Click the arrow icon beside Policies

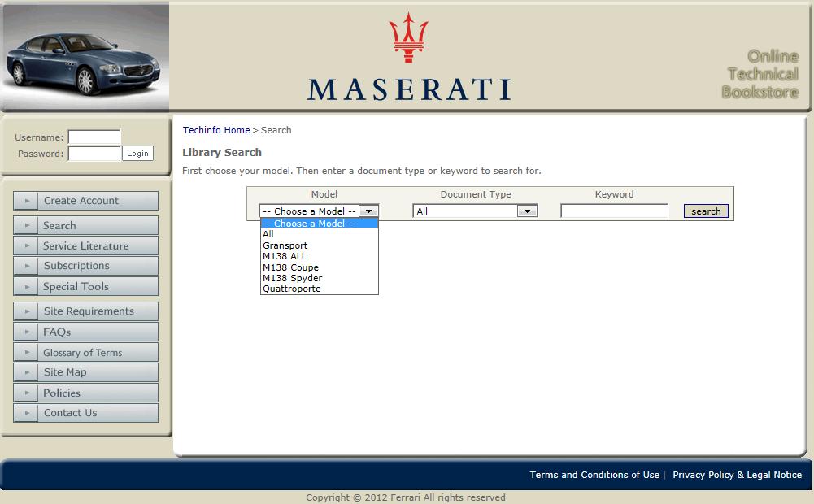click(27, 393)
